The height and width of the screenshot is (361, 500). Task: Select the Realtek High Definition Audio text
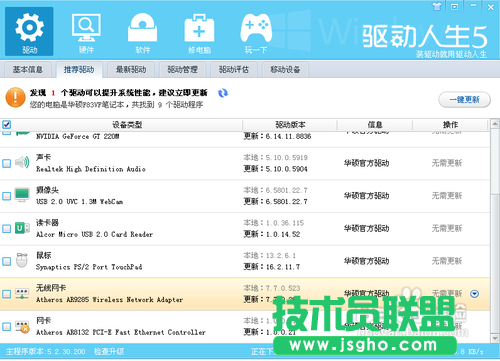tap(91, 169)
